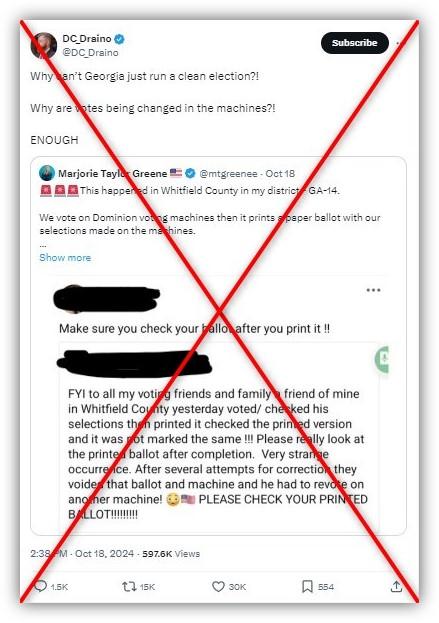
Task: Expand quoted tweet with Show more
Action: (x=65, y=257)
